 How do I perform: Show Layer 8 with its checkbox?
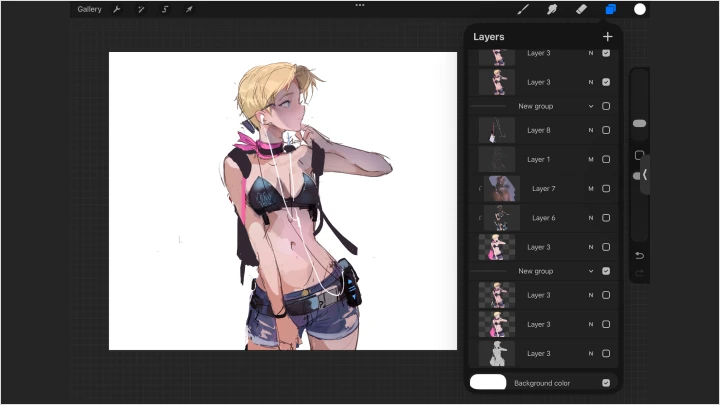(x=606, y=130)
